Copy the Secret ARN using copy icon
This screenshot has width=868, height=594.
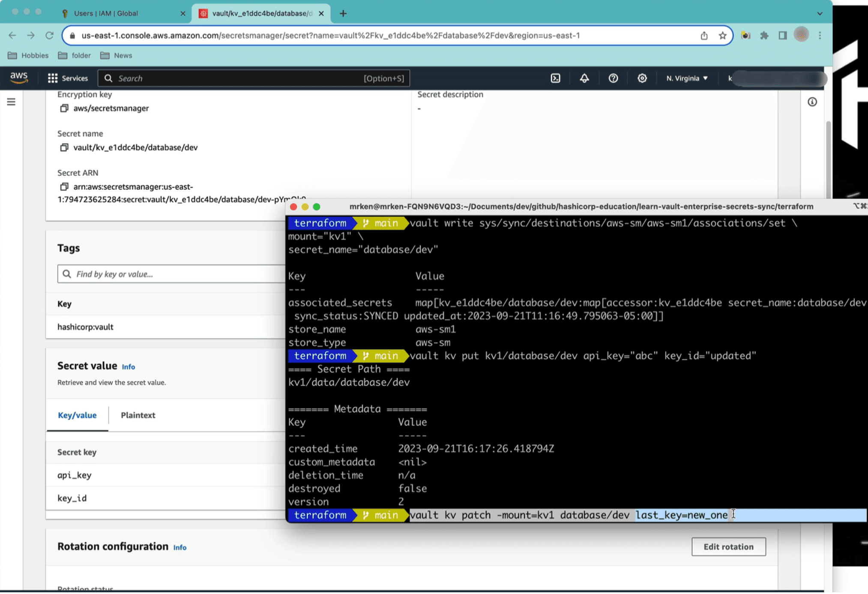pos(64,186)
